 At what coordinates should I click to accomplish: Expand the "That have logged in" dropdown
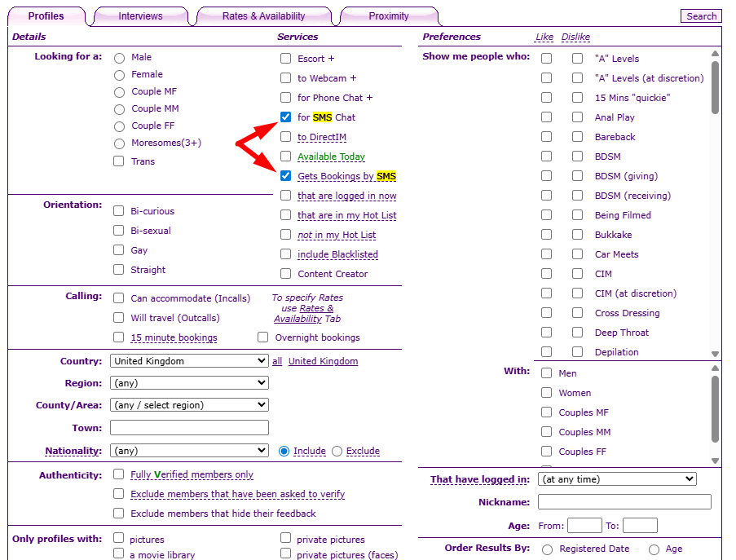tap(618, 479)
